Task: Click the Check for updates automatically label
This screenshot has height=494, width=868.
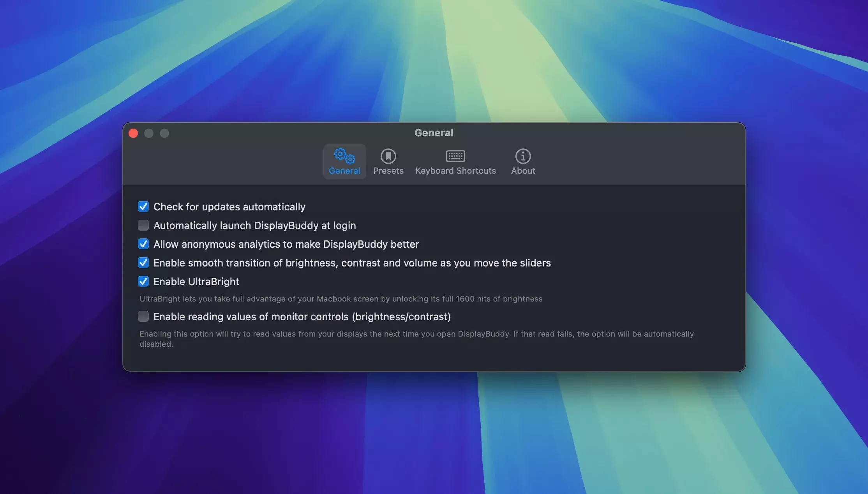Action: click(229, 207)
